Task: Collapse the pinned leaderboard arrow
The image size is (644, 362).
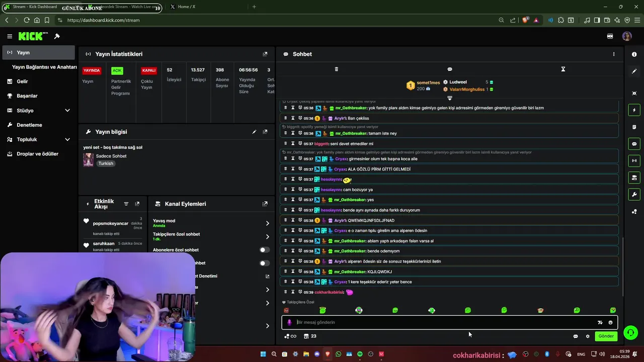Action: (450, 98)
